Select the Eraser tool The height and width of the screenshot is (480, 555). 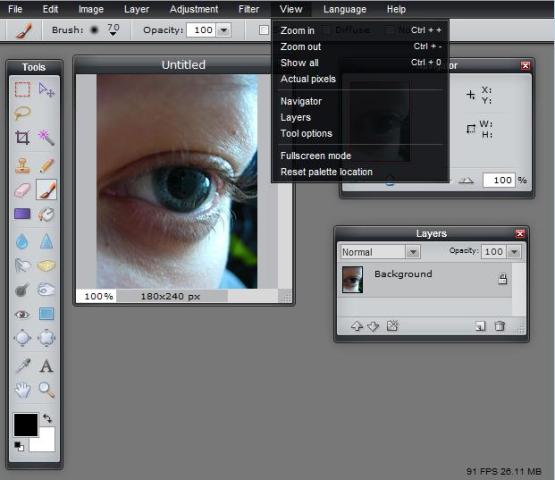[23, 190]
